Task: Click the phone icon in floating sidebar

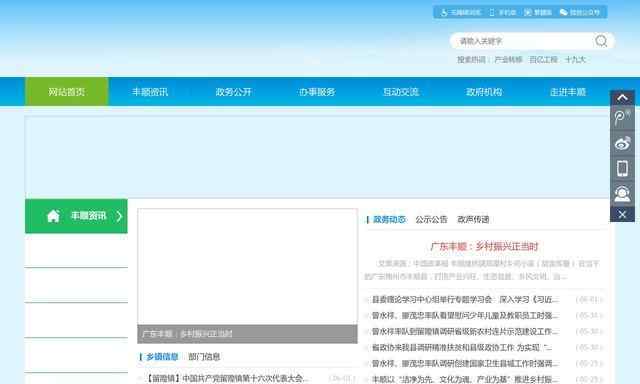Action: point(622,168)
